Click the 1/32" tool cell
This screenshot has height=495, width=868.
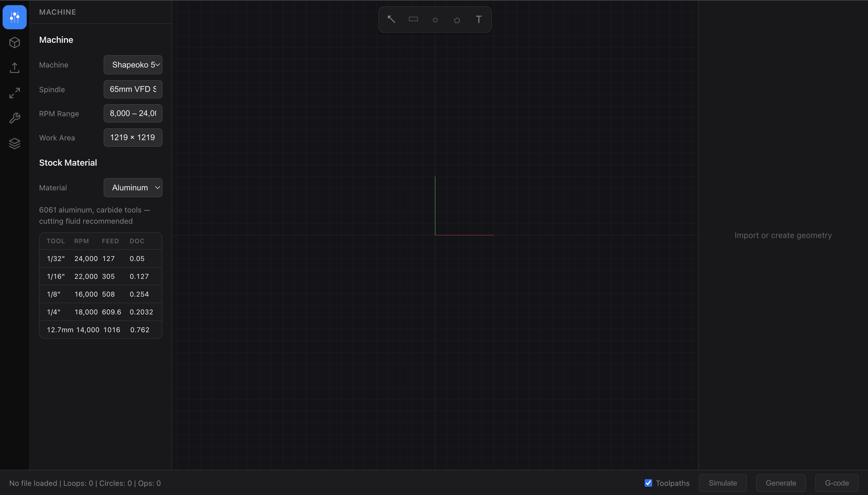[56, 259]
